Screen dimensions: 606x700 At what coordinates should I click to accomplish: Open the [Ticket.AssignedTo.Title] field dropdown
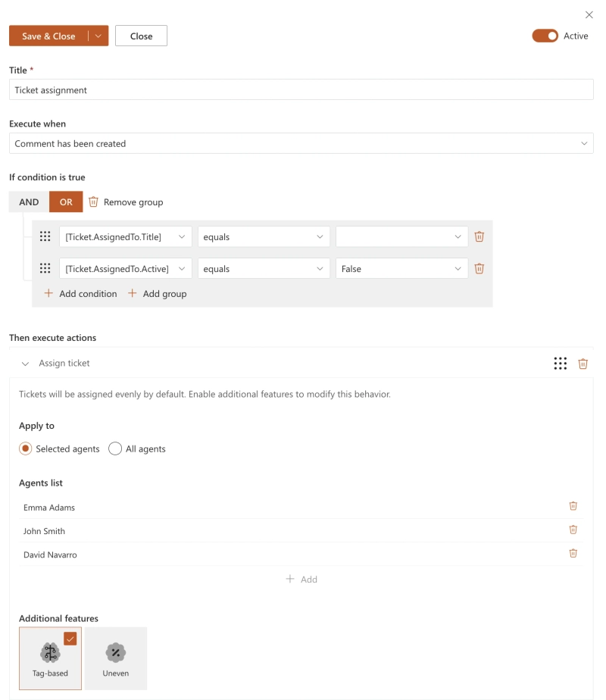click(126, 236)
